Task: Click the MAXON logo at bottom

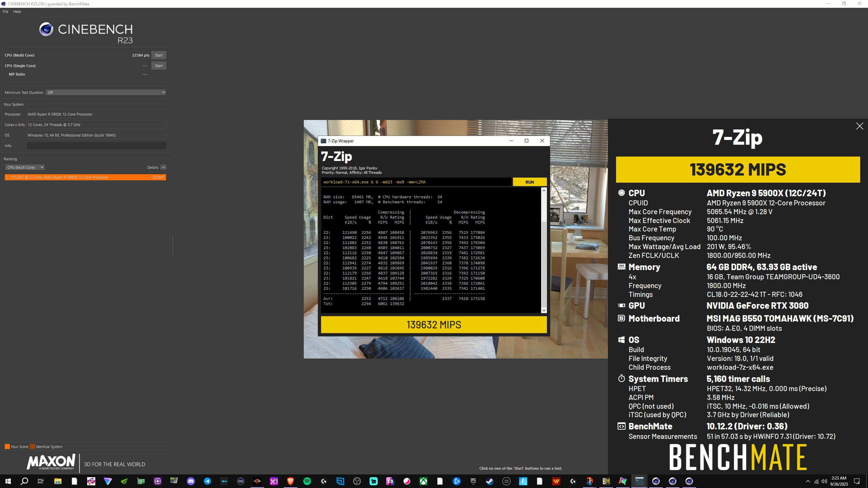Action: click(51, 462)
